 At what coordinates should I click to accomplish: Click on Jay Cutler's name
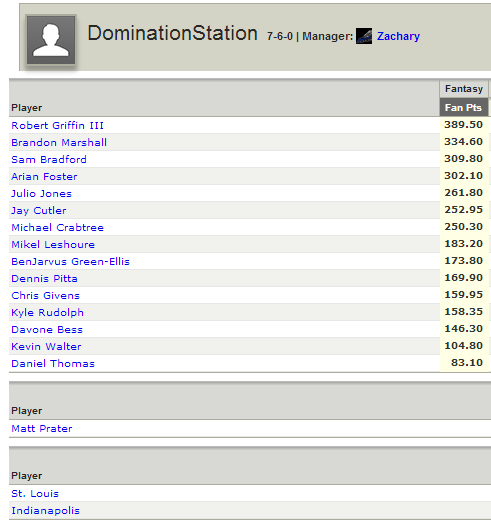pos(39,210)
